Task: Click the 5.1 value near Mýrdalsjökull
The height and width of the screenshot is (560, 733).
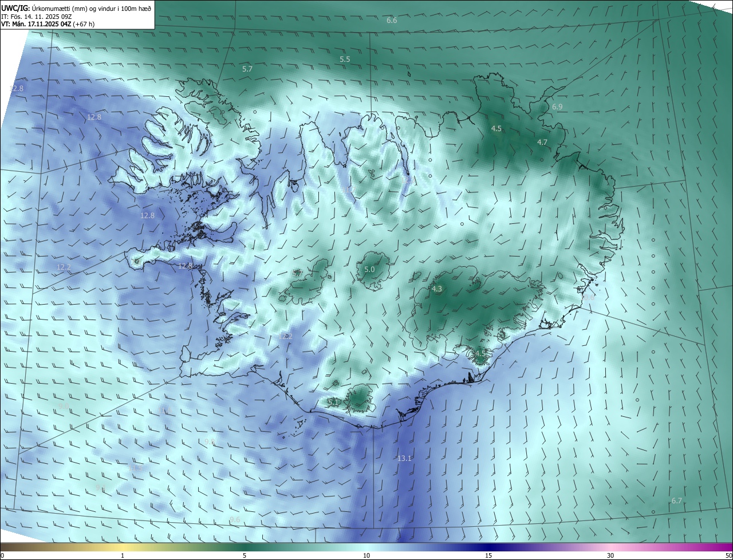Action: point(332,402)
